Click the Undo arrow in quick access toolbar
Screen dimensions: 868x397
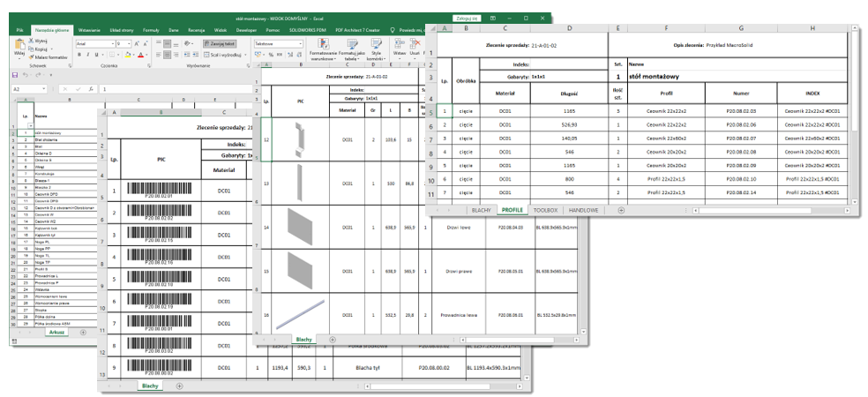pos(25,75)
